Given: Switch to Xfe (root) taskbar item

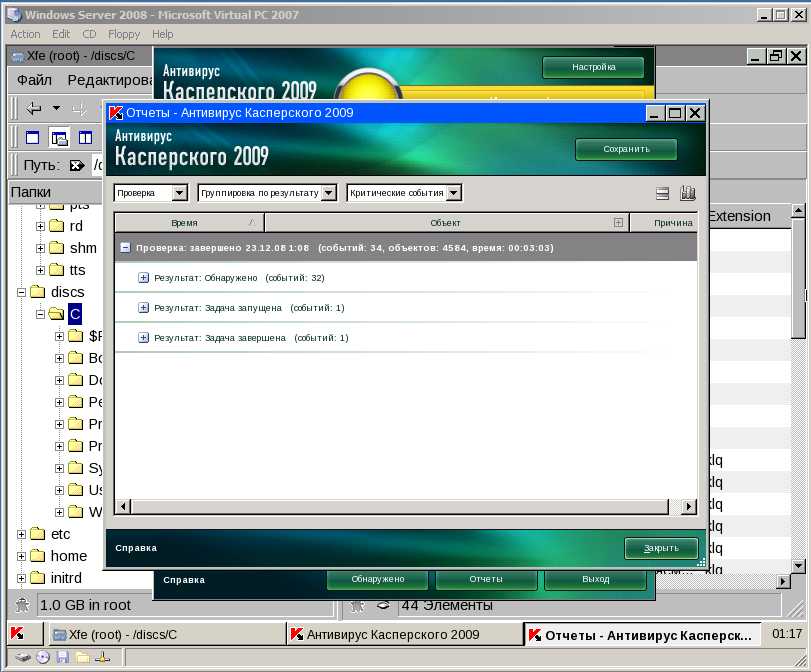Looking at the screenshot, I should click(167, 634).
